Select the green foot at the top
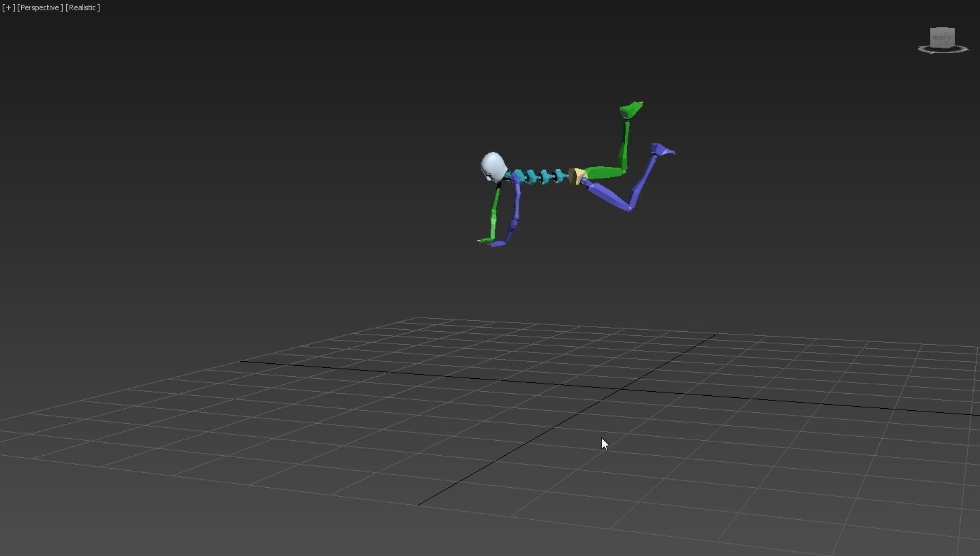 click(631, 109)
